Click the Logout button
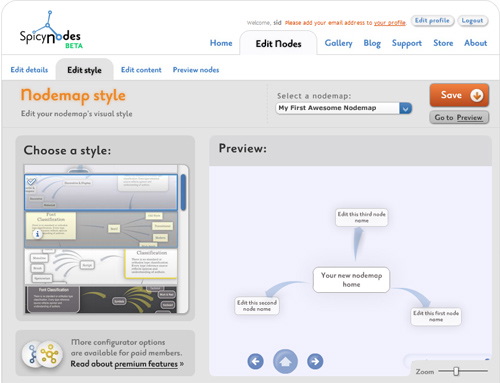This screenshot has width=500, height=383. (x=472, y=21)
